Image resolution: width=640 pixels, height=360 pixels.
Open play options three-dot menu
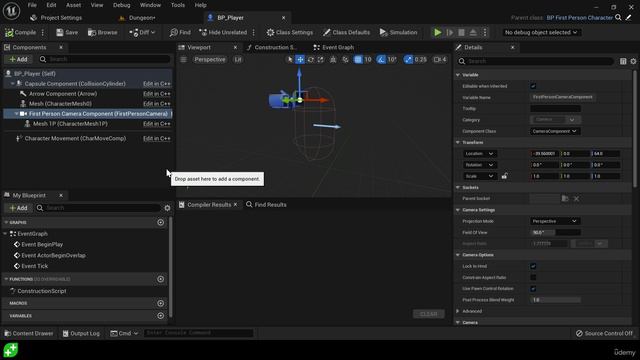[x=485, y=32]
